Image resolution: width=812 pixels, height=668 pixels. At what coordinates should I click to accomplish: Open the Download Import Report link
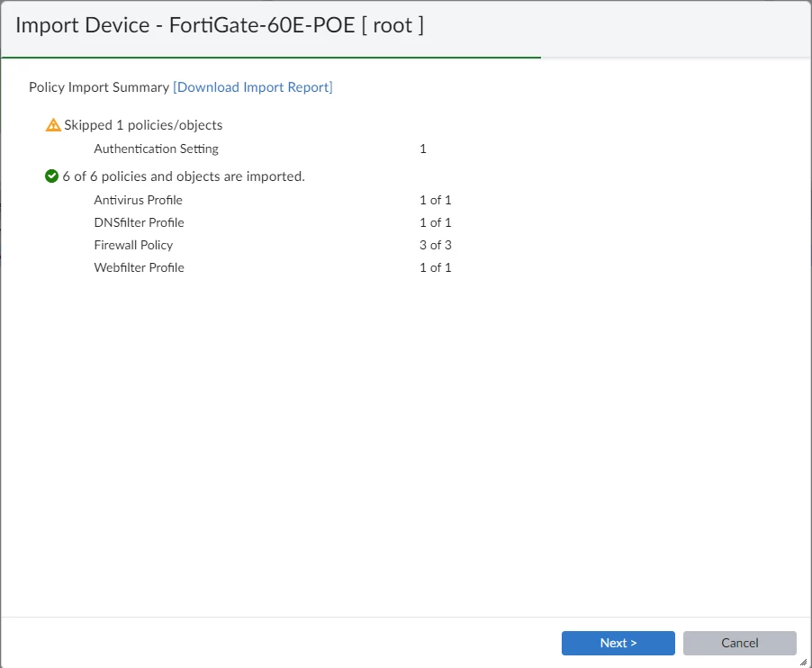pos(253,87)
